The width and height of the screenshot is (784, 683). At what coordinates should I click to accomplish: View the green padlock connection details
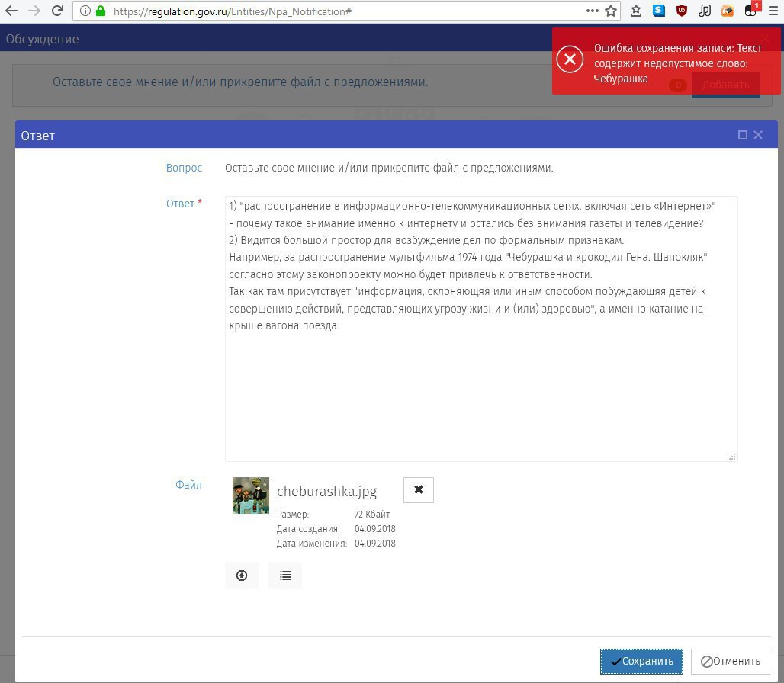pyautogui.click(x=101, y=11)
